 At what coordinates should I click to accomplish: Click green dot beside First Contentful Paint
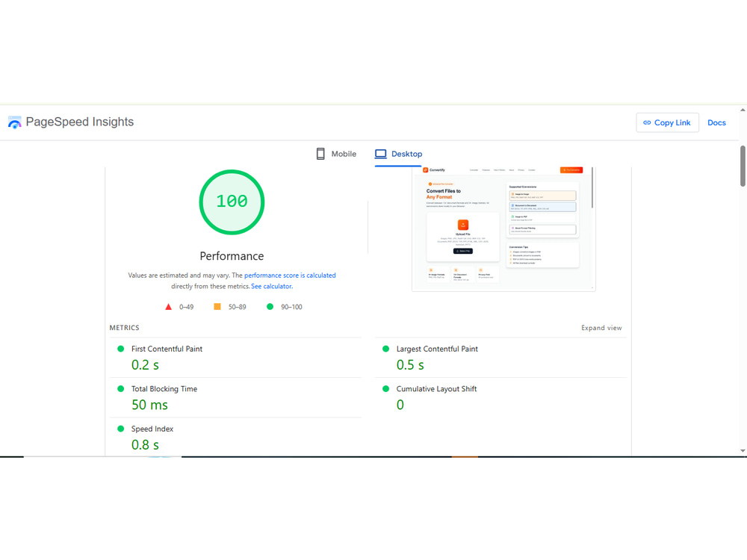tap(121, 349)
